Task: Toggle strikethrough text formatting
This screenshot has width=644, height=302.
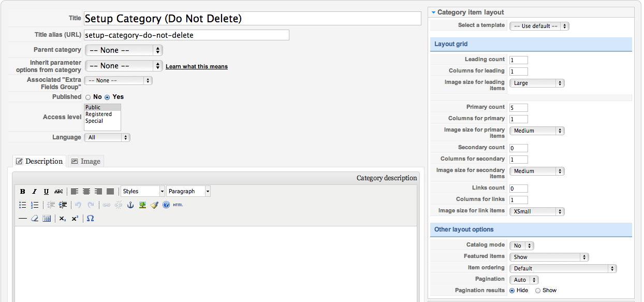Action: [58, 192]
